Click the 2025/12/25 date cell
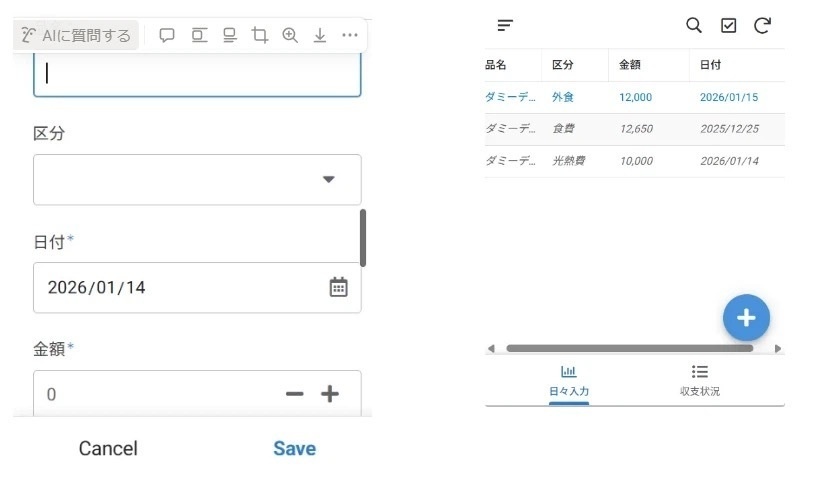Screen dimensions: 831x481 (x=729, y=129)
